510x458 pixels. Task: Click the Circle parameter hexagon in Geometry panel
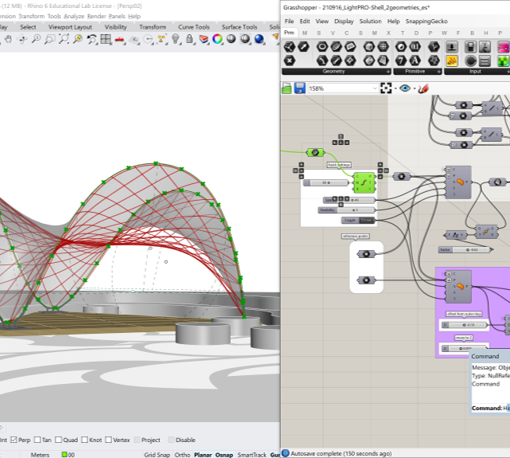click(x=322, y=47)
